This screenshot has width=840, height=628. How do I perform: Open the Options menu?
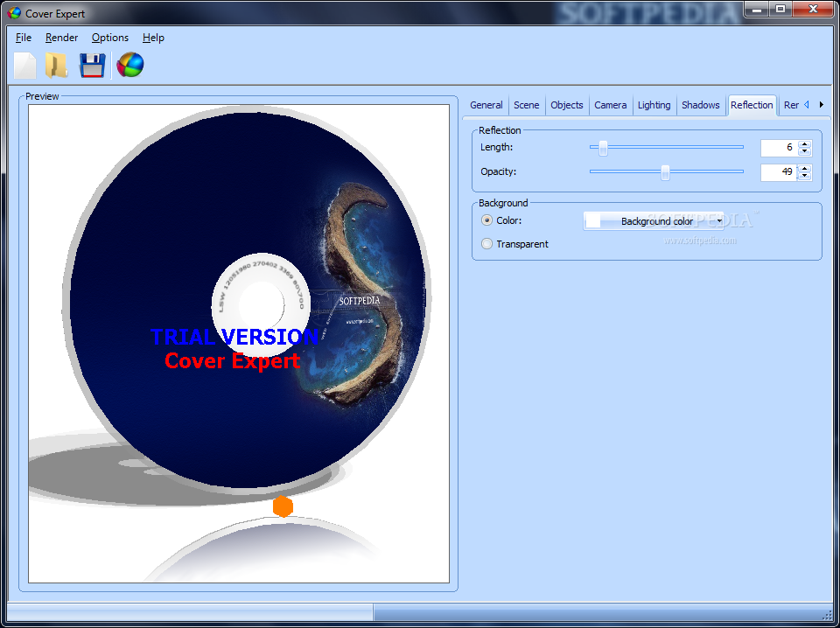point(110,38)
